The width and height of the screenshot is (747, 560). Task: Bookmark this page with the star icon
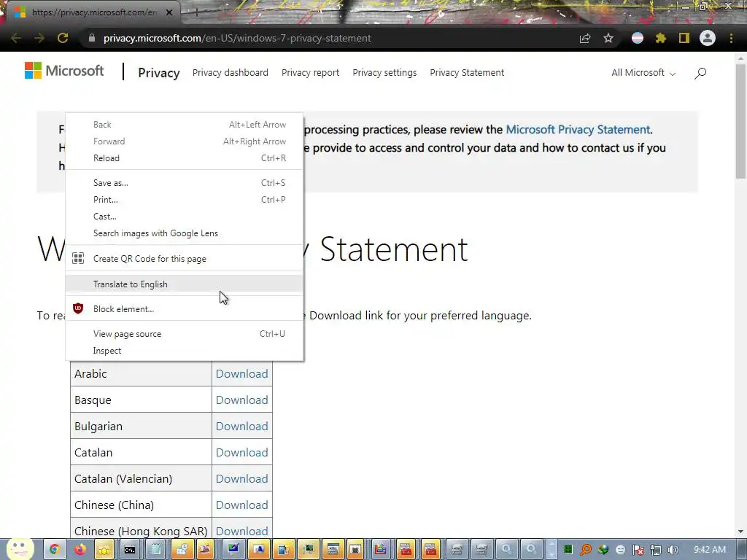coord(608,38)
